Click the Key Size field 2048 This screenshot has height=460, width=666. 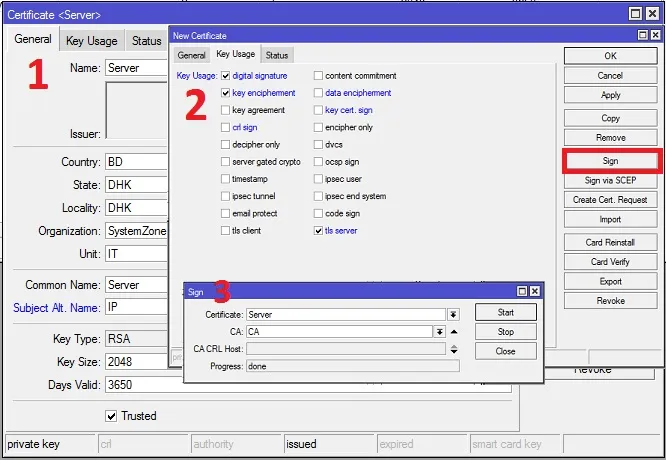(136, 362)
